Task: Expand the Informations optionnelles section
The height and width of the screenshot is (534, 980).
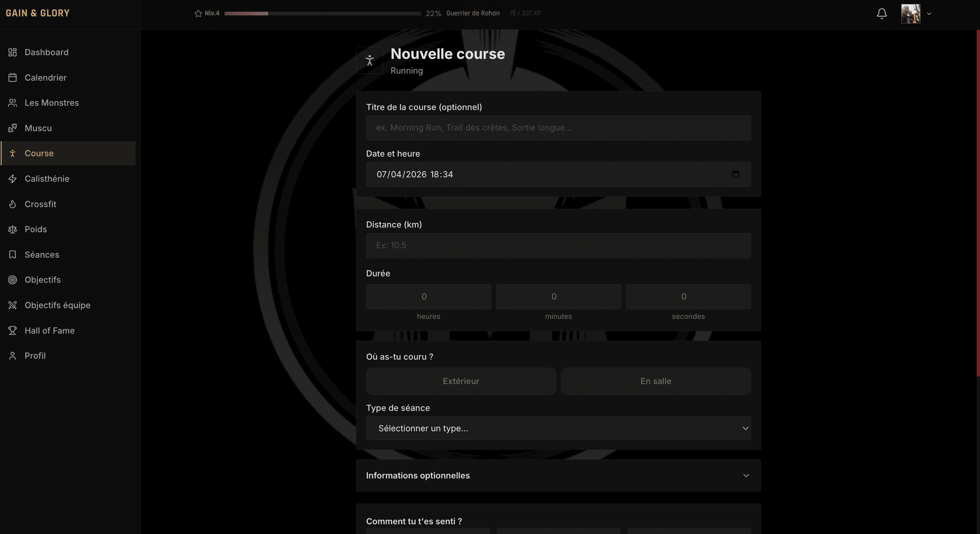Action: 558,475
